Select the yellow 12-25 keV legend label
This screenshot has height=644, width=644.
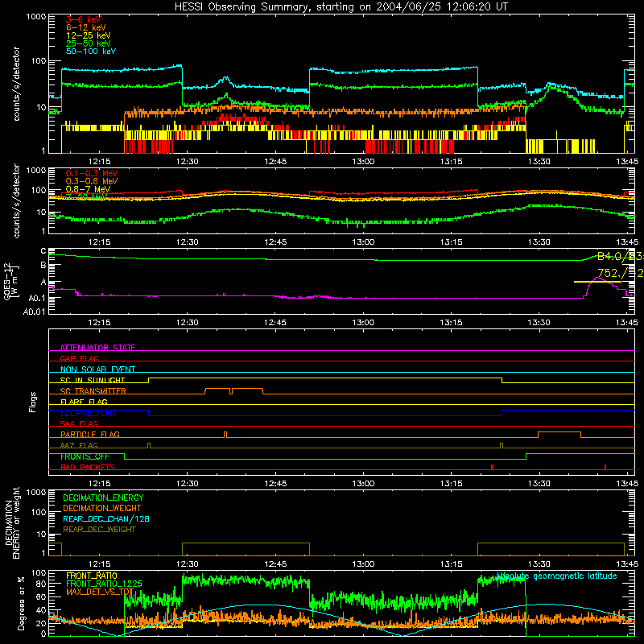[88, 35]
